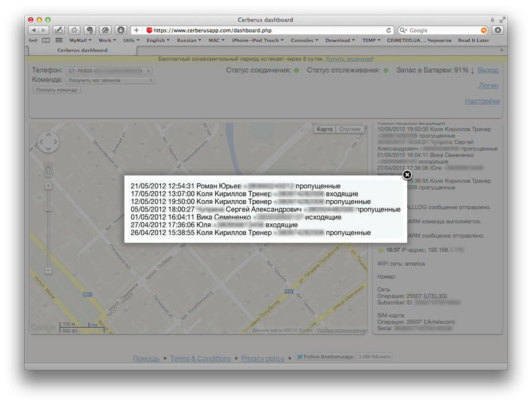Image resolution: width=532 pixels, height=404 pixels.
Task: Open the Consoles bookmarks menu
Action: [x=304, y=41]
